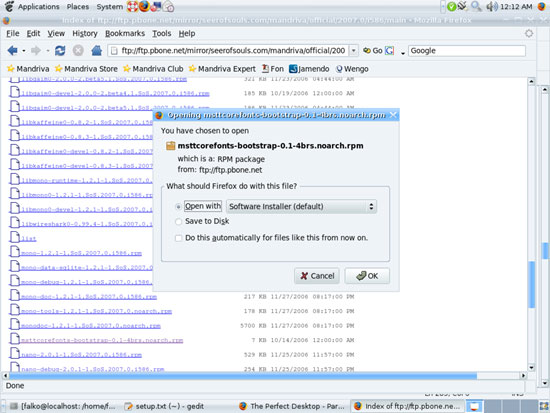This screenshot has width=550, height=413.
Task: Click OK in the download dialog
Action: click(367, 276)
